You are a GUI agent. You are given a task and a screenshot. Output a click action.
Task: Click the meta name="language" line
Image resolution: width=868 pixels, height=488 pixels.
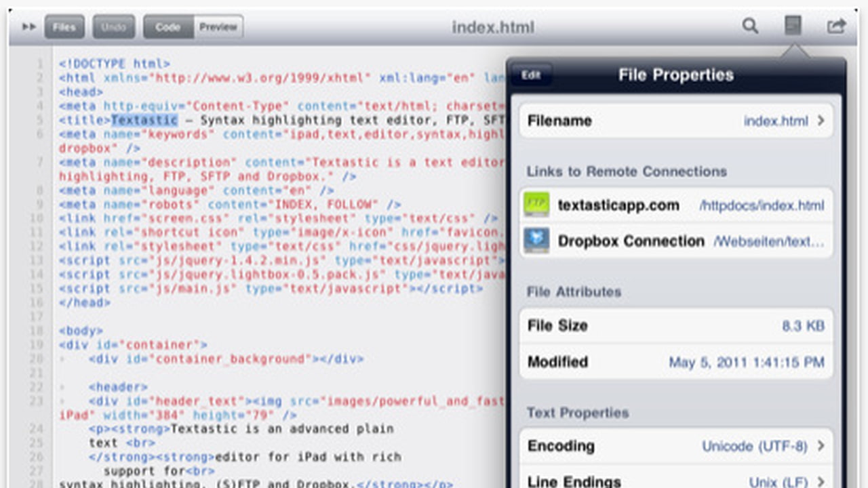pyautogui.click(x=197, y=190)
